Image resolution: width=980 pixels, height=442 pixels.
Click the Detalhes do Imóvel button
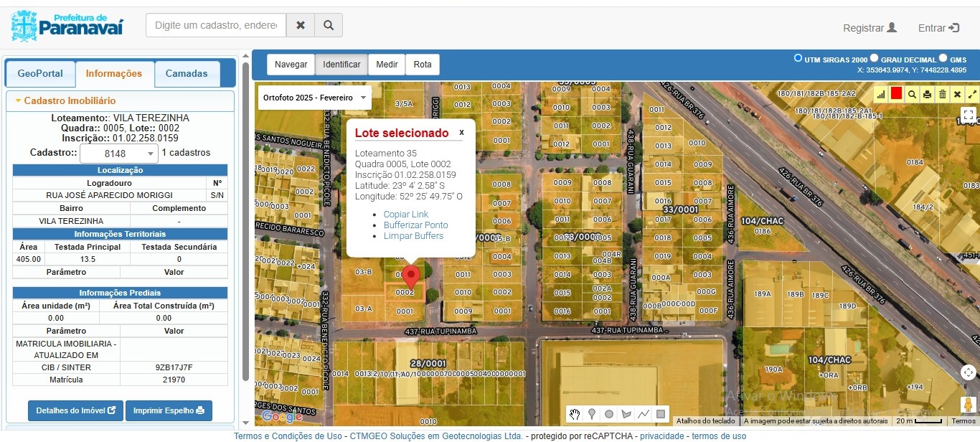coord(75,410)
